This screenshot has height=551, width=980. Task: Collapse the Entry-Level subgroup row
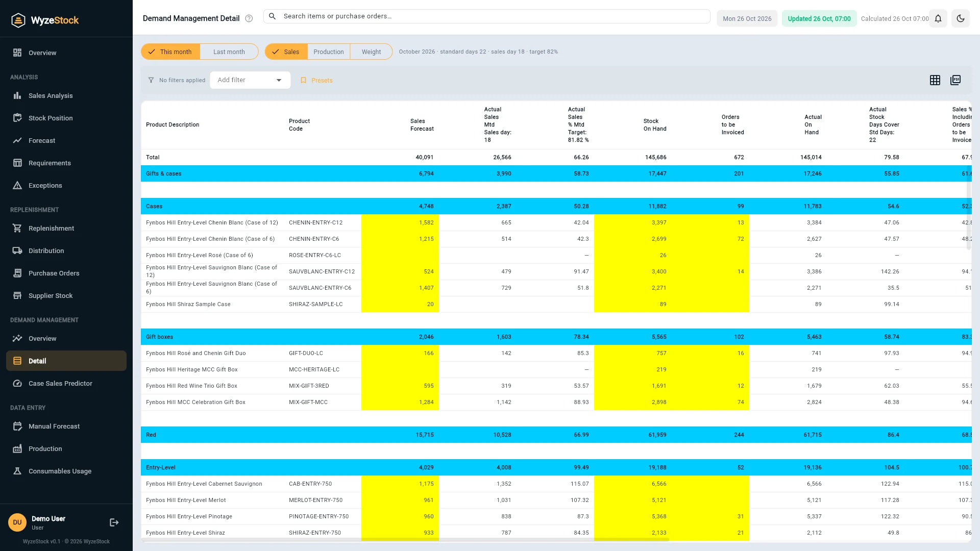click(556, 467)
